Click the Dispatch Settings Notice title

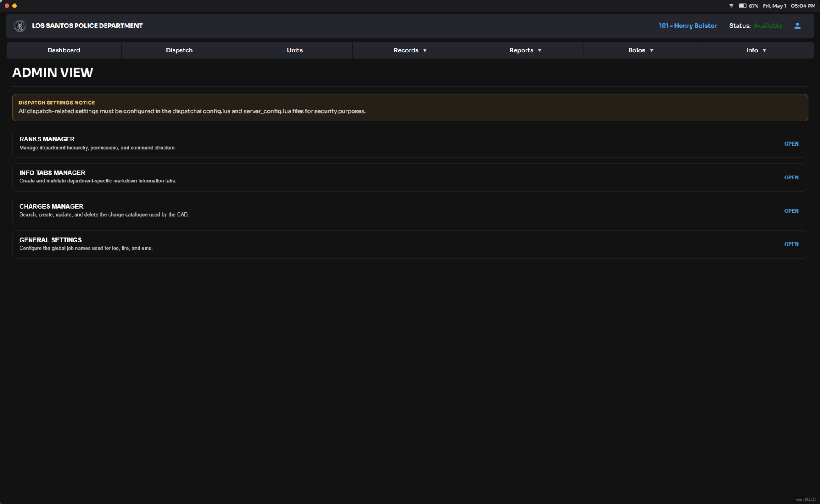tap(57, 103)
